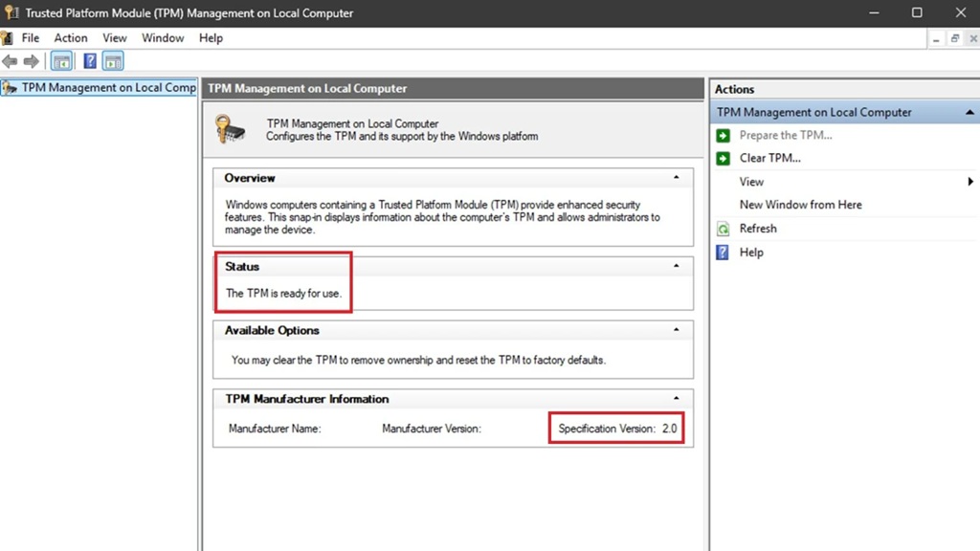Click New Window from Here
Screen dimensions: 980x551
[x=800, y=205]
